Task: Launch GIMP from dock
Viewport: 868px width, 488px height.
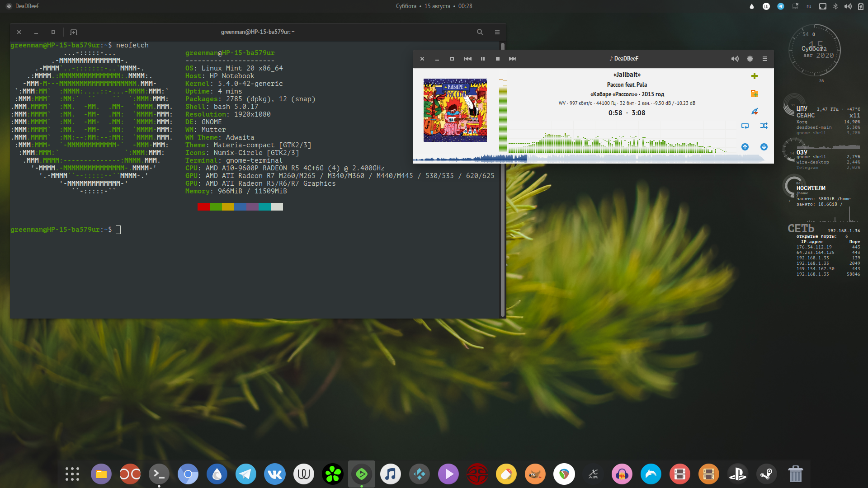Action: (x=535, y=474)
